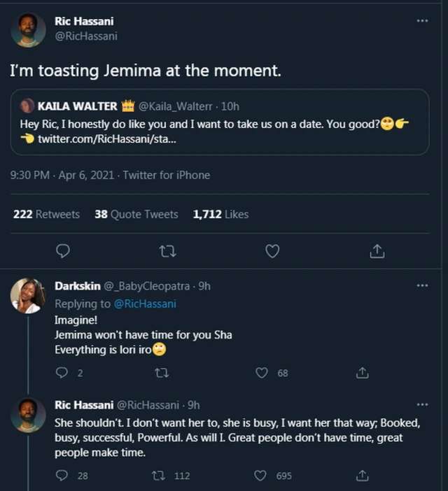Screen dimensions: 448x491
Task: Like Ric's reply with 695 likes
Action: pyautogui.click(x=262, y=476)
